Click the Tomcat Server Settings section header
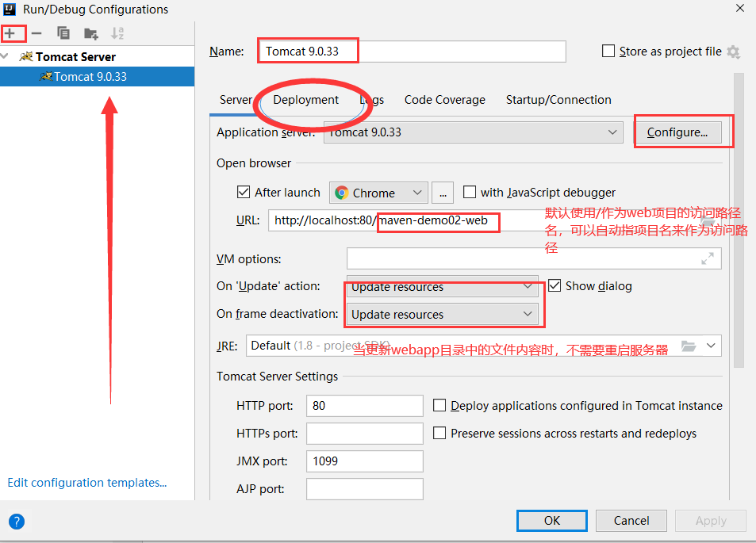The image size is (756, 543). point(277,377)
